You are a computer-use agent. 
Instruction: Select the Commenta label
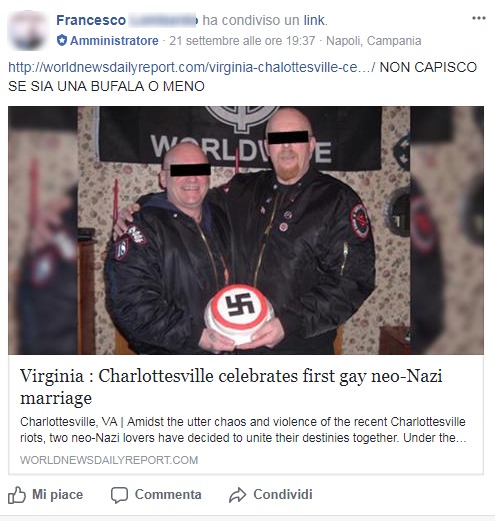(168, 494)
